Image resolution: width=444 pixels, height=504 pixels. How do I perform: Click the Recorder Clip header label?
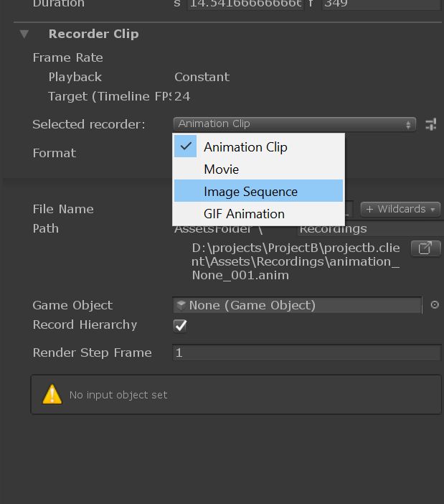pyautogui.click(x=93, y=34)
